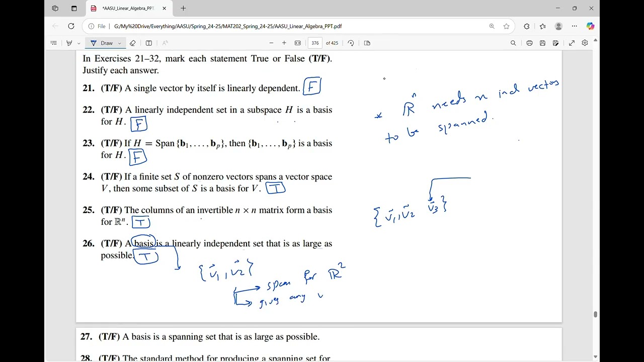The image size is (644, 362).
Task: Add this page to favorites
Action: [507, 26]
